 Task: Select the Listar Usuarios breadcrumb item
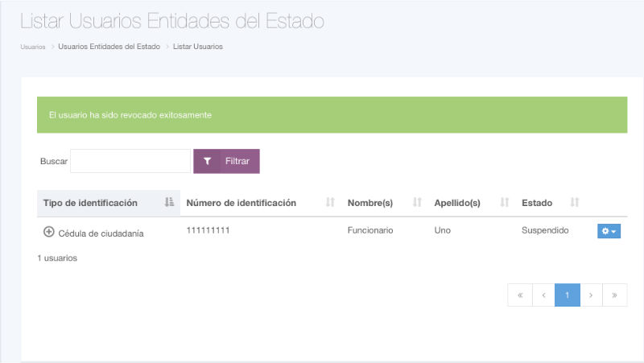click(x=198, y=47)
